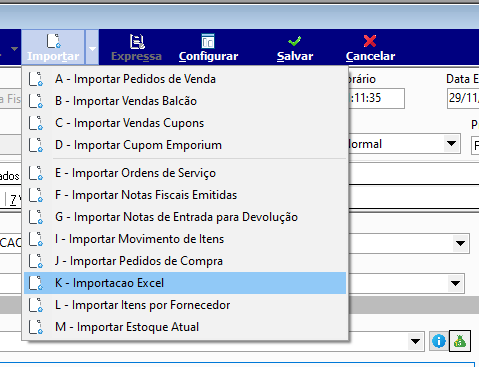Choose K - Importacao Excel menu entry
Image resolution: width=479 pixels, height=367 pixels.
[x=185, y=283]
